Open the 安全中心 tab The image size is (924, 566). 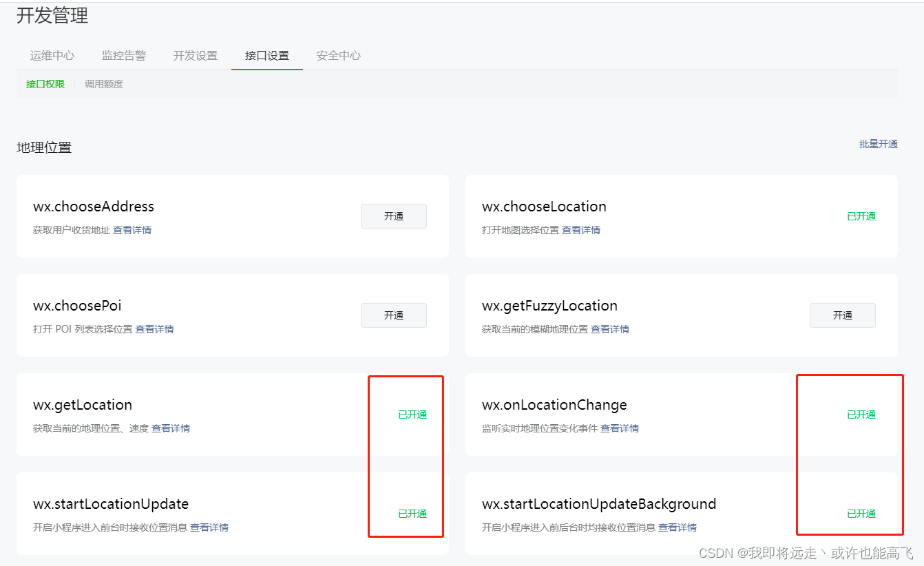point(338,56)
